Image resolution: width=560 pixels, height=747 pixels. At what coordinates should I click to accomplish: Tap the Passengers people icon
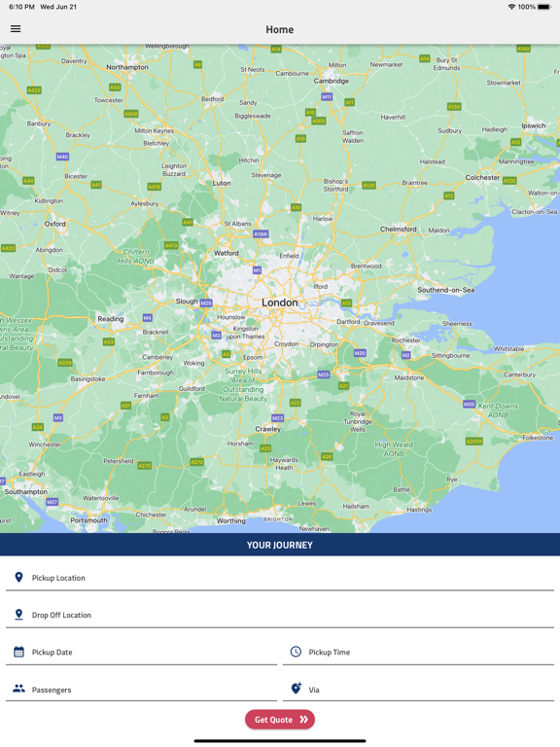pos(19,689)
